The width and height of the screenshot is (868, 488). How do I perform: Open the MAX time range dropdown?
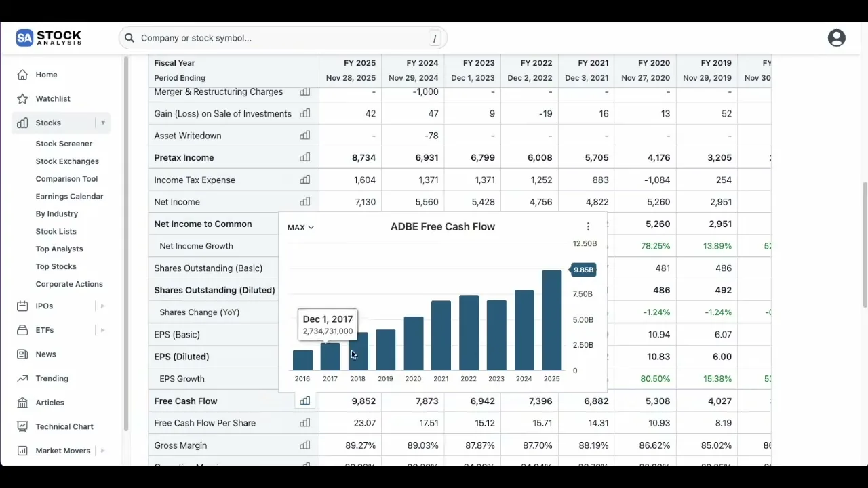300,228
